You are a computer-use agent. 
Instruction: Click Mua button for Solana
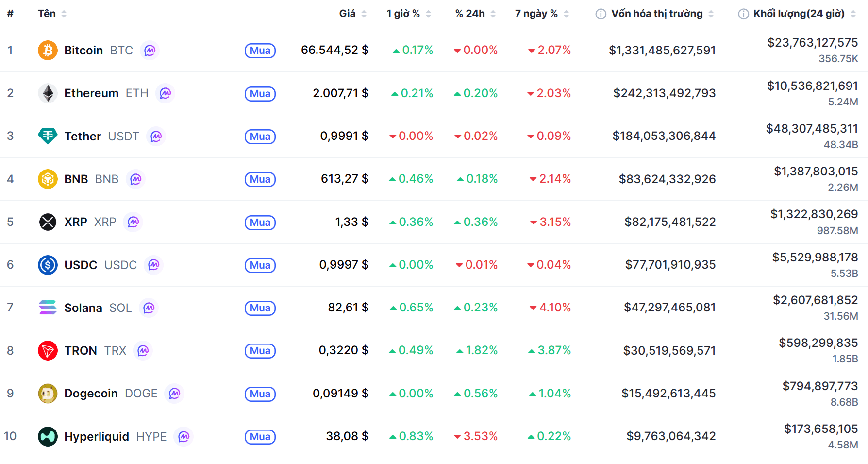click(x=260, y=308)
